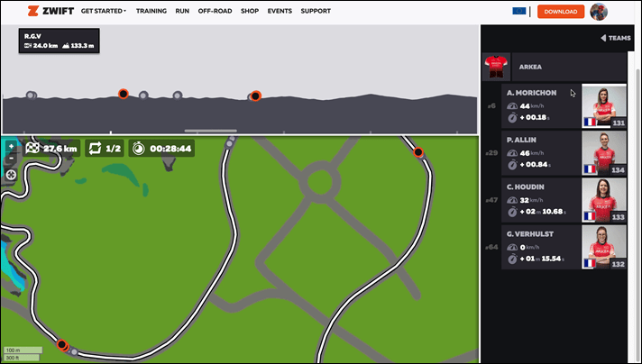Open the Get Started dropdown menu
The image size is (642, 364).
pos(104,11)
